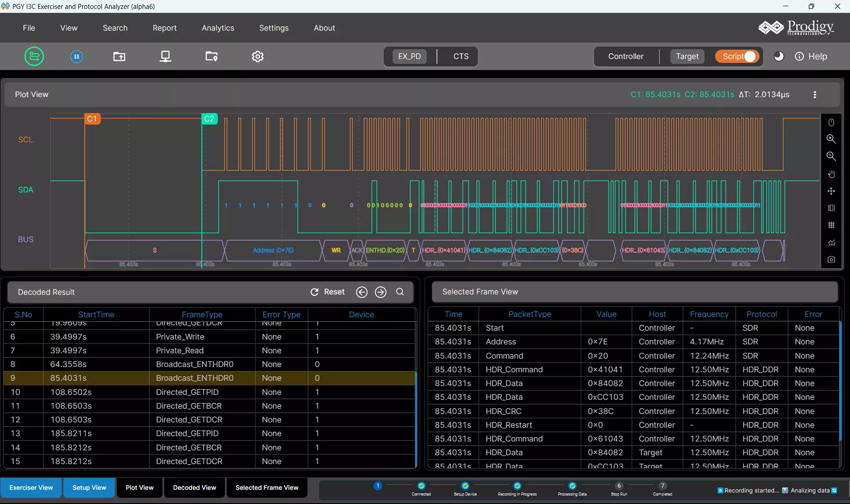This screenshot has height=504, width=850.
Task: Open the Plot View three-dot options menu
Action: [x=815, y=94]
